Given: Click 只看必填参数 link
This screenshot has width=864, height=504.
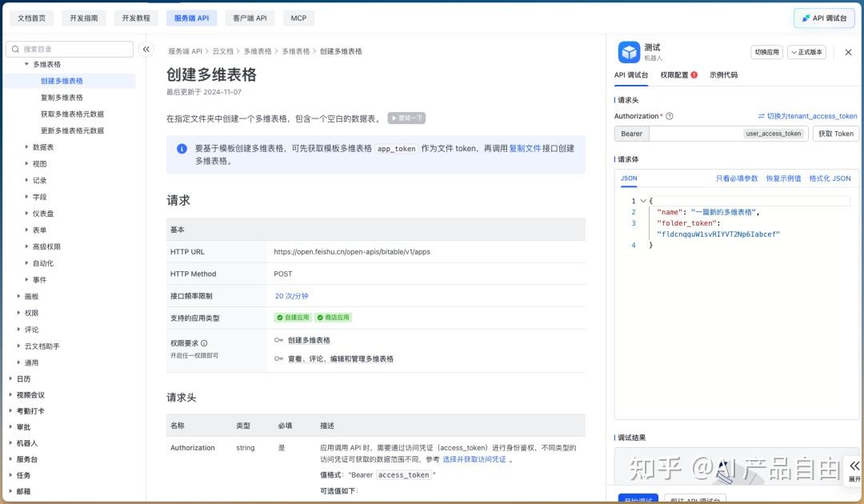Looking at the screenshot, I should pos(737,178).
